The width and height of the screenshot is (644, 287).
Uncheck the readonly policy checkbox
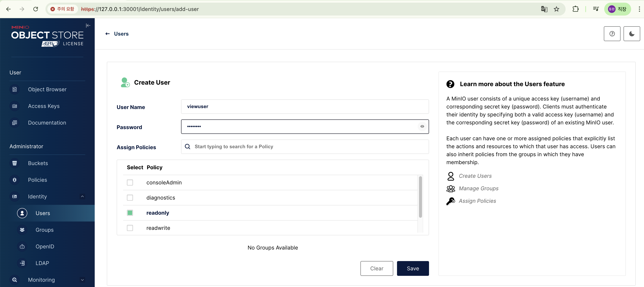pyautogui.click(x=130, y=213)
